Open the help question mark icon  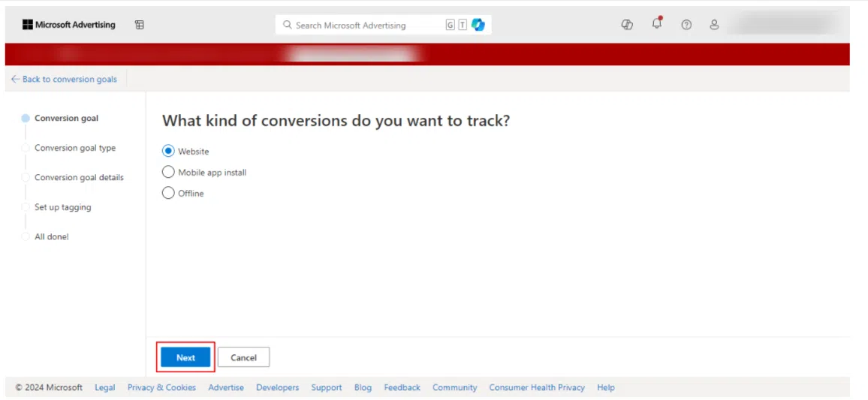tap(686, 24)
